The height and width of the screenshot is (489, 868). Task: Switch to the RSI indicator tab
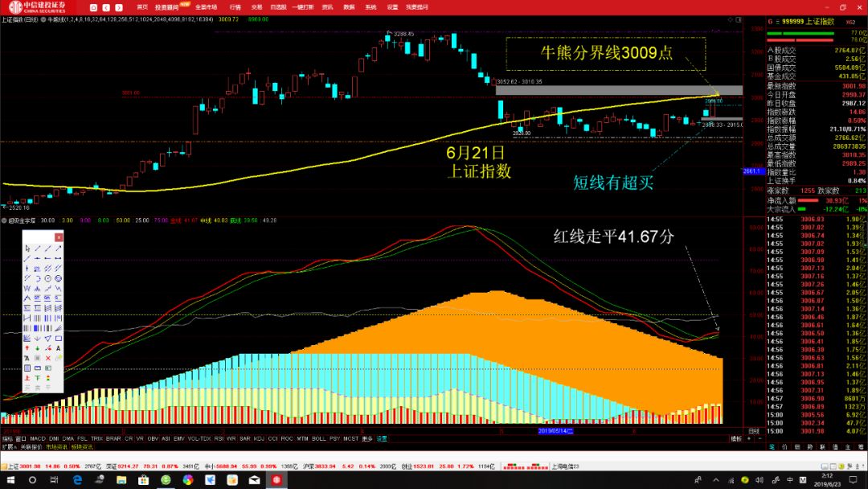pyautogui.click(x=219, y=438)
